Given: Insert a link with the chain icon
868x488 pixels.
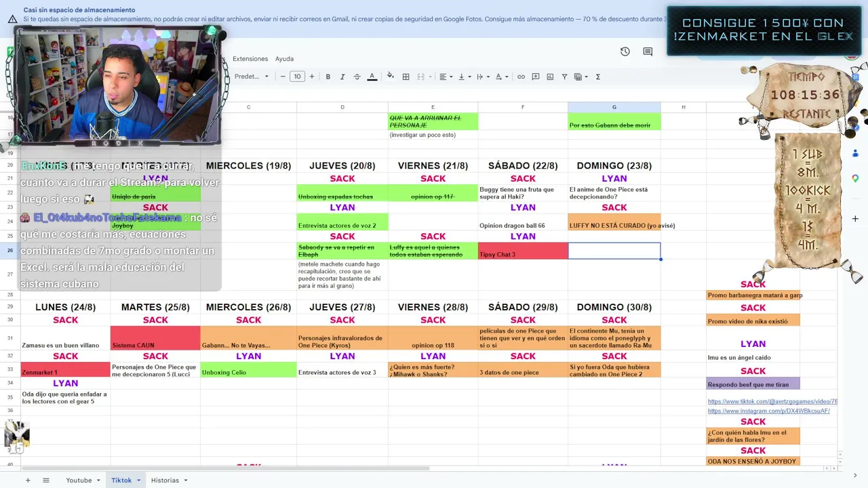Looking at the screenshot, I should 521,77.
